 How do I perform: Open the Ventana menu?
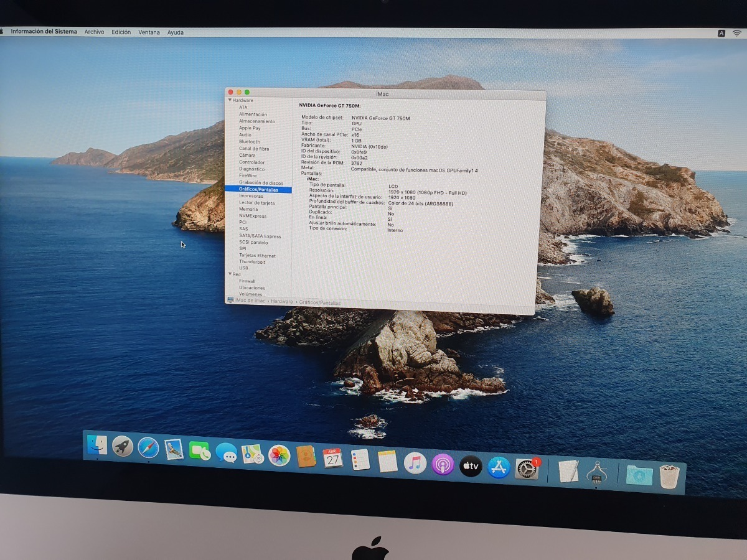pyautogui.click(x=149, y=32)
